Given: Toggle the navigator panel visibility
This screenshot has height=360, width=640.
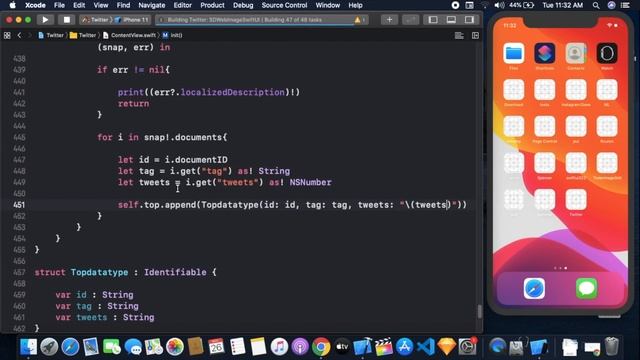Looking at the screenshot, I should tap(433, 20).
